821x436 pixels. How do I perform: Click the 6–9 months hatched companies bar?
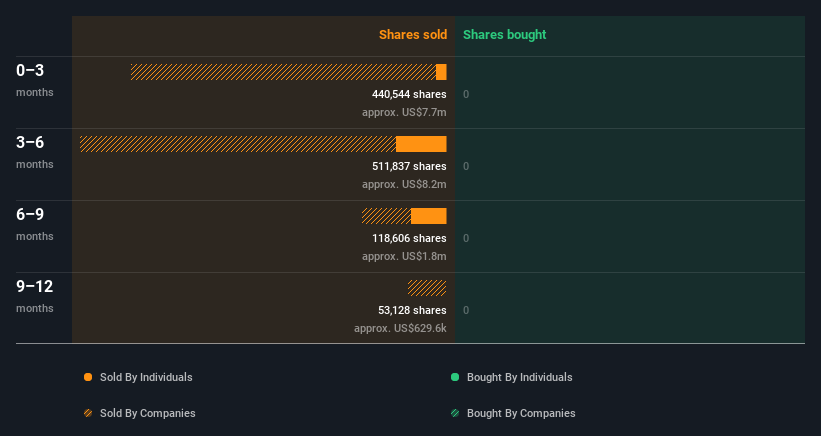coord(386,216)
